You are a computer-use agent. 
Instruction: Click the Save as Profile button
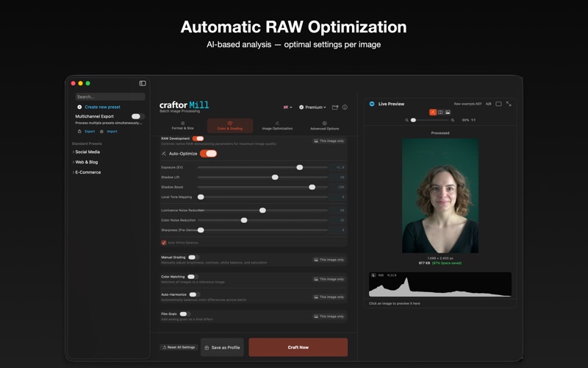click(222, 347)
